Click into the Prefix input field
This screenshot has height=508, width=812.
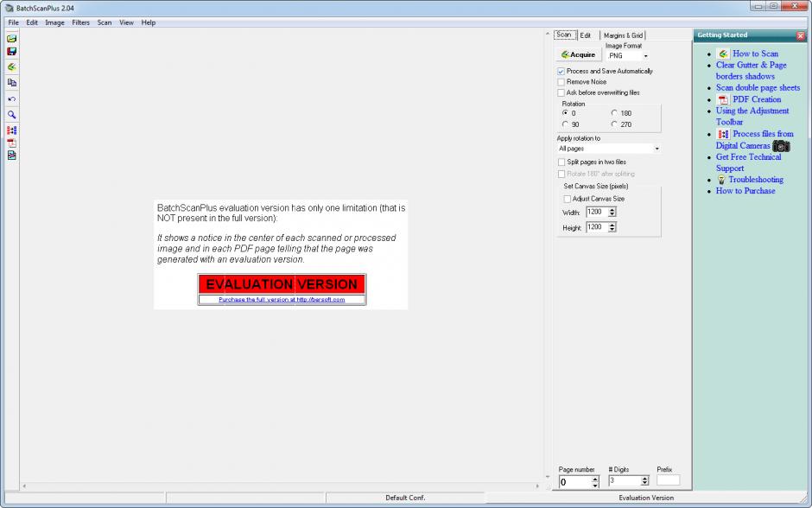coord(668,480)
